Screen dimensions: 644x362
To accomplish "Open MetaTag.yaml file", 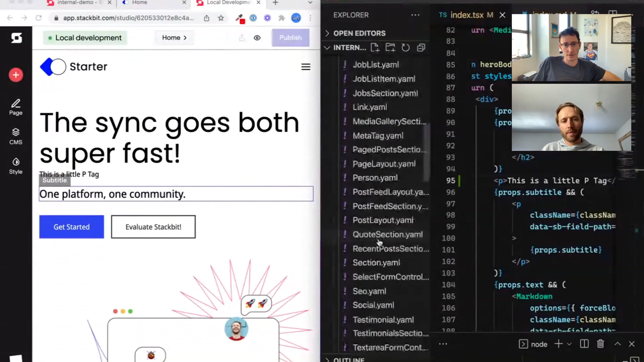I will point(378,136).
